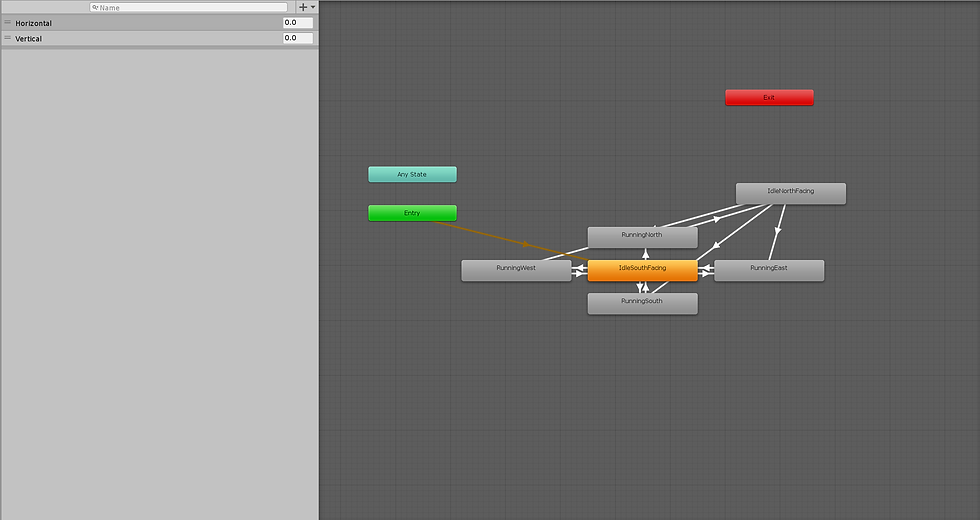980x520 pixels.
Task: Select the RunningWest state node
Action: coord(516,271)
